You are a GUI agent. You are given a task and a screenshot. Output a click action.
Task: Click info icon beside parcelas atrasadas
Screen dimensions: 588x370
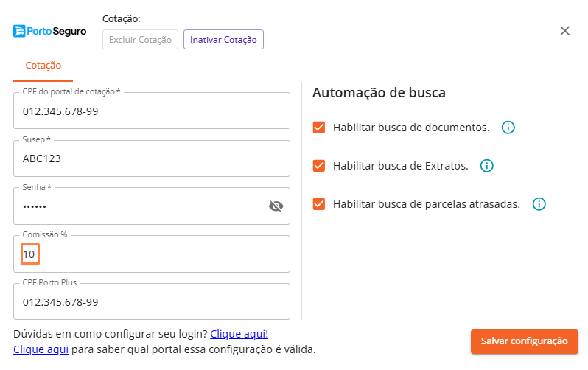coord(539,204)
